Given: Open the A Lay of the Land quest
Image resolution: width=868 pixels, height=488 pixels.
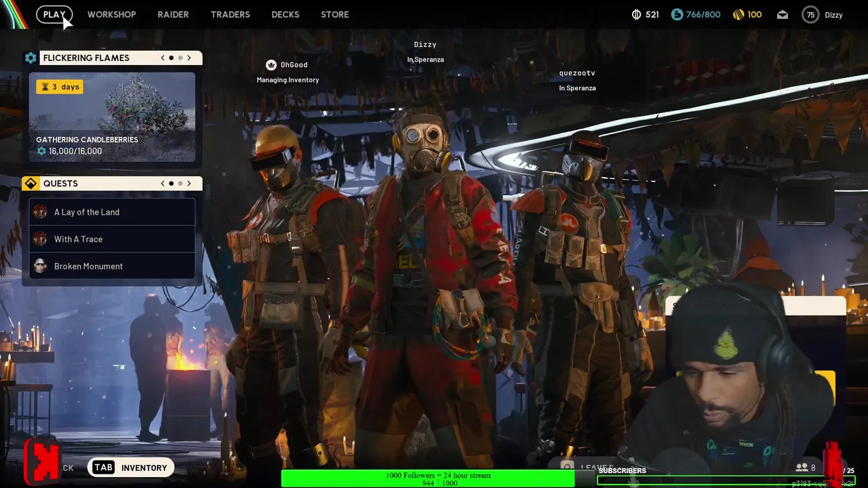Looking at the screenshot, I should click(112, 212).
